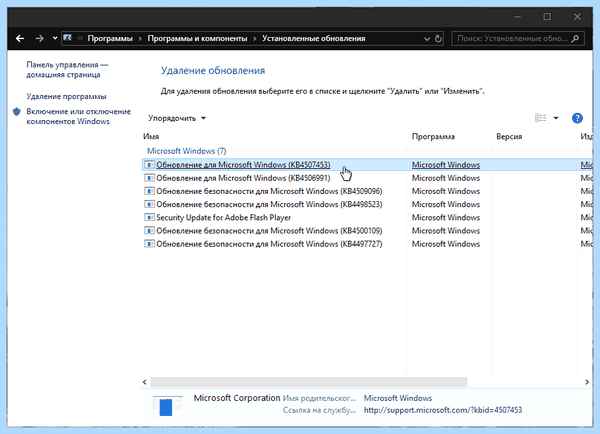Click Microsoft Windows cell in KB4506991 row
The image size is (600, 434).
pos(446,178)
